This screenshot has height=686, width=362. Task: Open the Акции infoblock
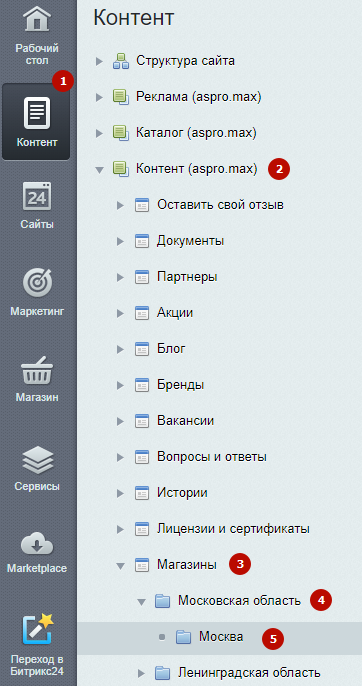[x=175, y=313]
